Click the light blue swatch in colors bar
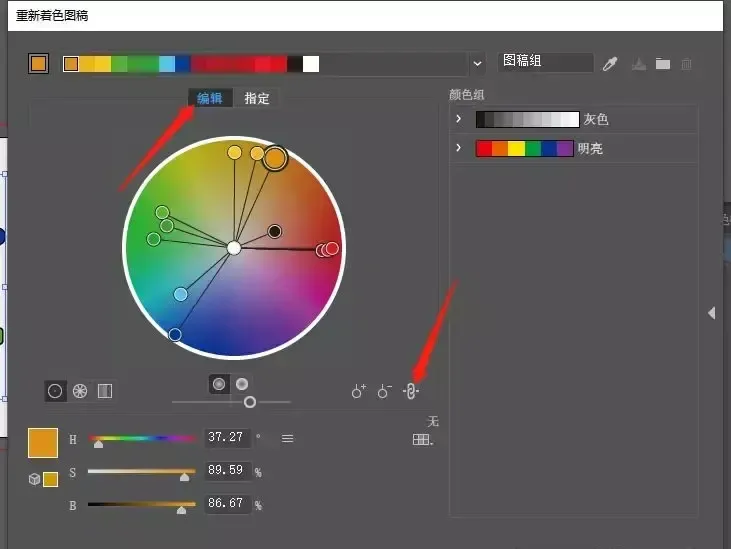The height and width of the screenshot is (549, 731). tap(167, 64)
